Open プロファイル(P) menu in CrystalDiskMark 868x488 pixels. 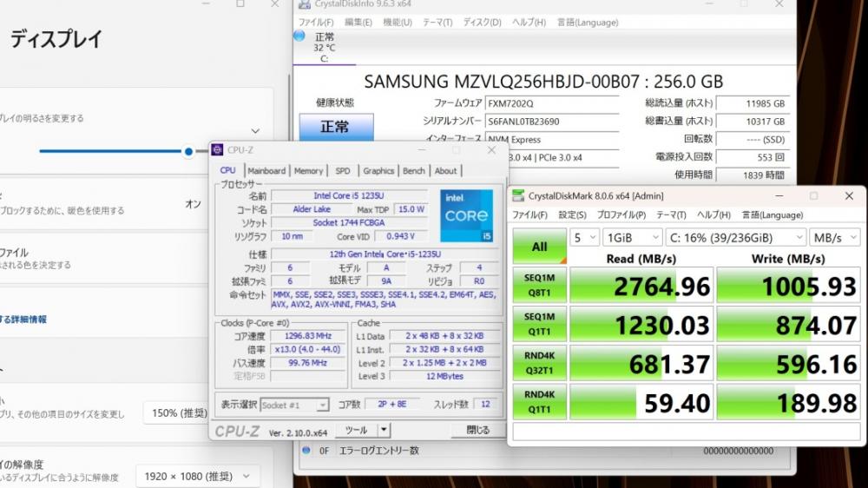tap(621, 215)
